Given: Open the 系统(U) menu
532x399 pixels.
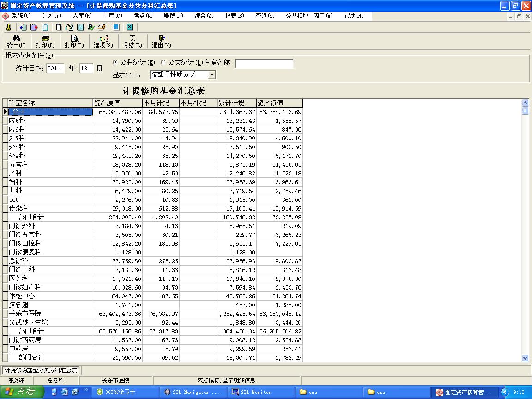Looking at the screenshot, I should tap(21, 16).
